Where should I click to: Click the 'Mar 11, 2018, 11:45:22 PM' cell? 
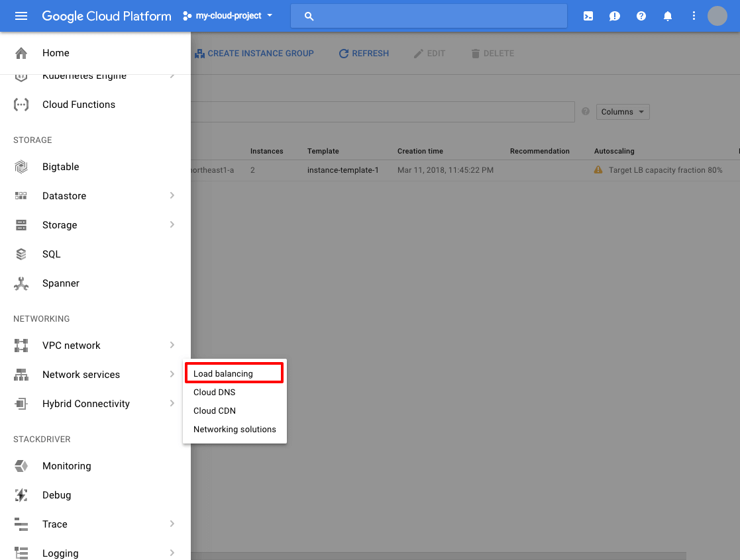[x=445, y=170]
